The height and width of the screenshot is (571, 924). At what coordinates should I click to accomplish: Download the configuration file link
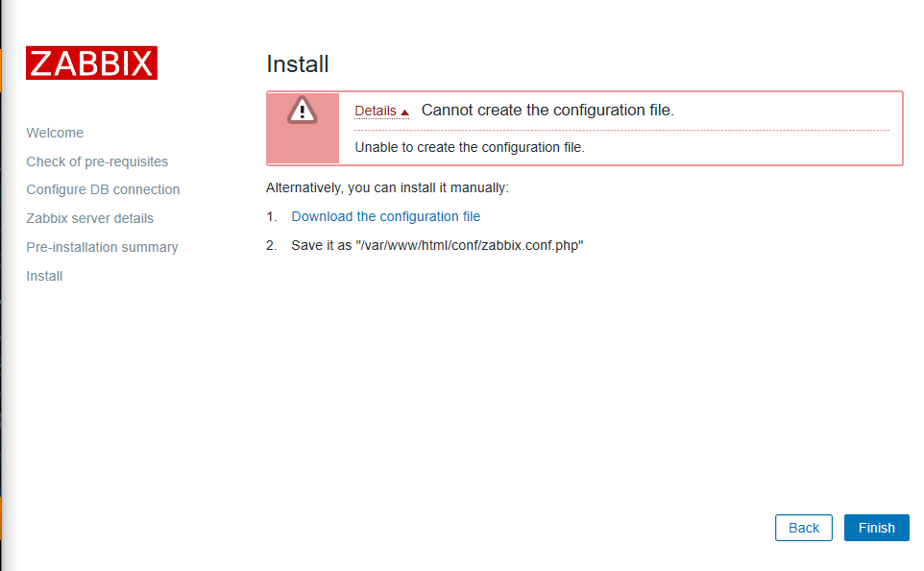(x=385, y=216)
